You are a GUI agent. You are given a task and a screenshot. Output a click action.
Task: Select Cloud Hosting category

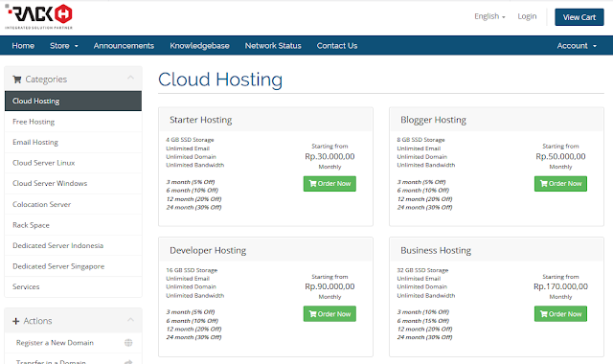point(73,101)
